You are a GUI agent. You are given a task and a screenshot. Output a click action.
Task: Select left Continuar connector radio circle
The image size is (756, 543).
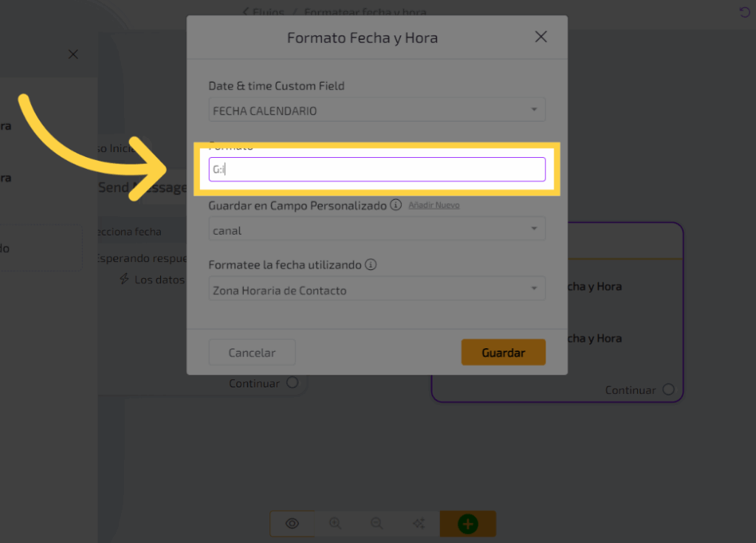[292, 383]
